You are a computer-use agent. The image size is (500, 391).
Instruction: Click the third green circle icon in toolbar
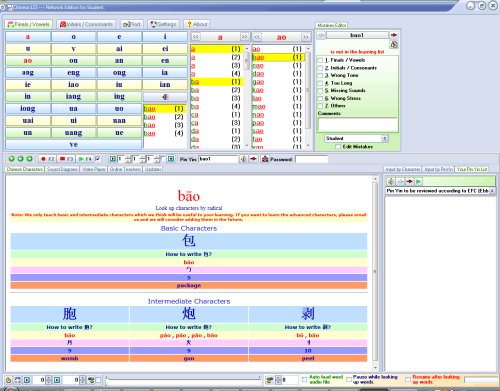pyautogui.click(x=29, y=159)
